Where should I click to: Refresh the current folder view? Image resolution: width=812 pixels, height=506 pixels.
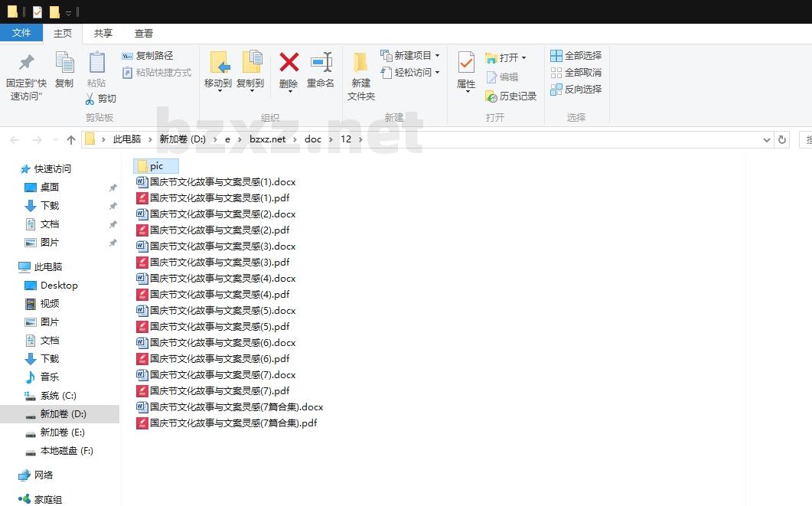[781, 139]
